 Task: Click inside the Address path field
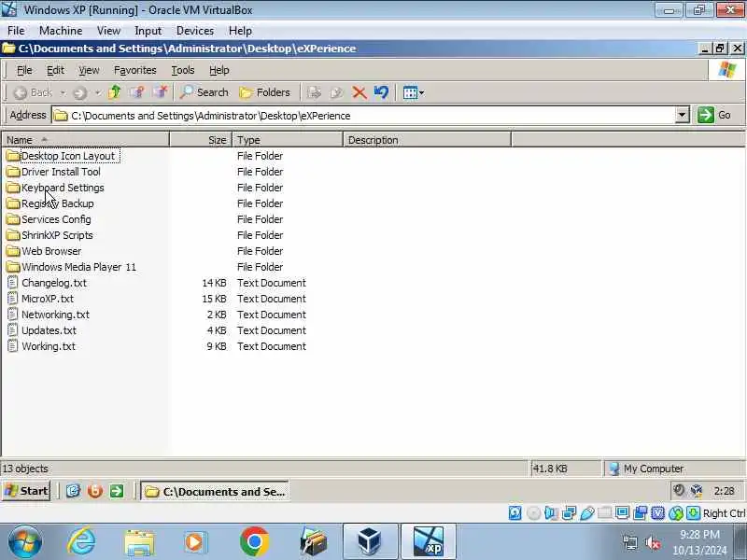tap(362, 115)
